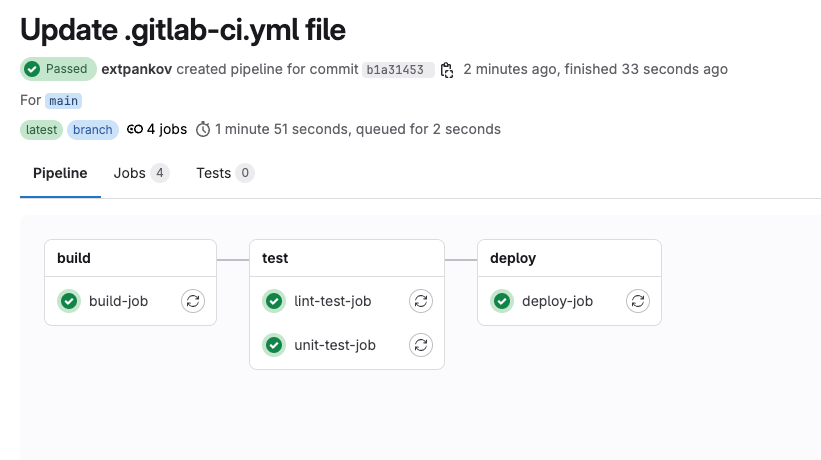Open the lint-test-job details
The width and height of the screenshot is (821, 460).
332,301
